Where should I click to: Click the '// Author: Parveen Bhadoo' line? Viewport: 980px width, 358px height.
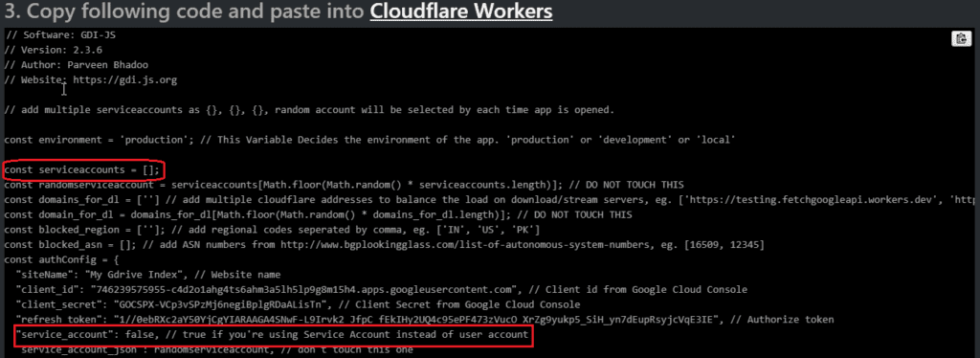coord(77,65)
